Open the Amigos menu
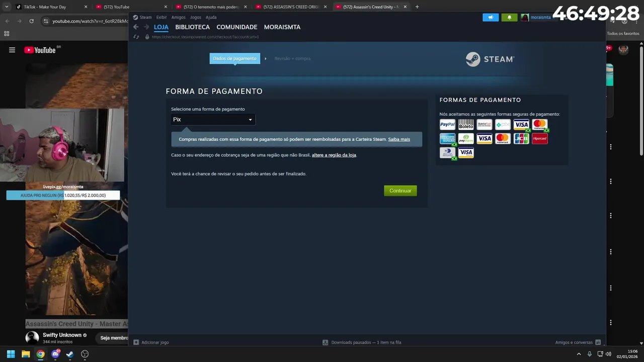The width and height of the screenshot is (644, 362). coord(179,17)
